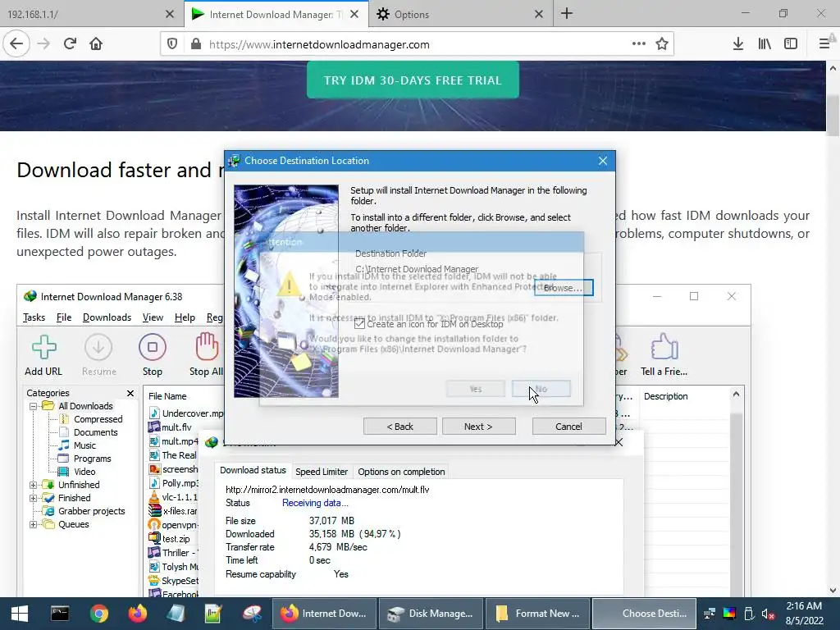Switch to Disk Management taskbar window
The image size is (840, 630).
coord(431,614)
